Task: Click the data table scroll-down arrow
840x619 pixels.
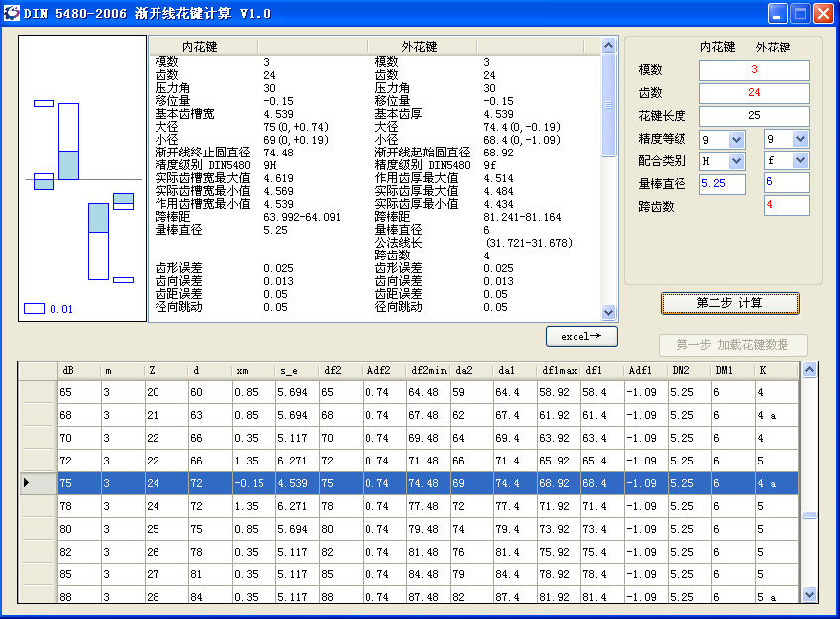Action: [809, 594]
